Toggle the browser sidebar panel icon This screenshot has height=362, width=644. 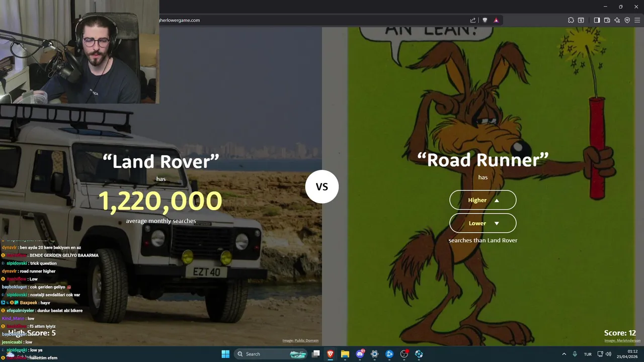pos(597,20)
